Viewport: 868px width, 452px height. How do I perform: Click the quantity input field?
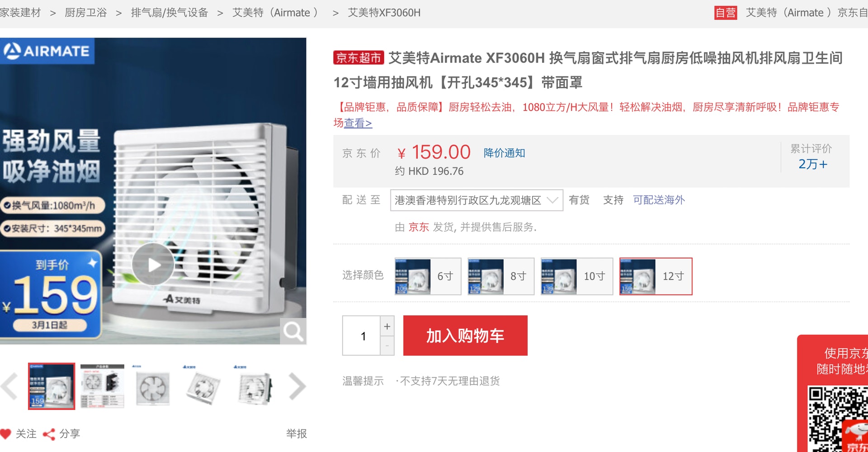[x=361, y=336]
